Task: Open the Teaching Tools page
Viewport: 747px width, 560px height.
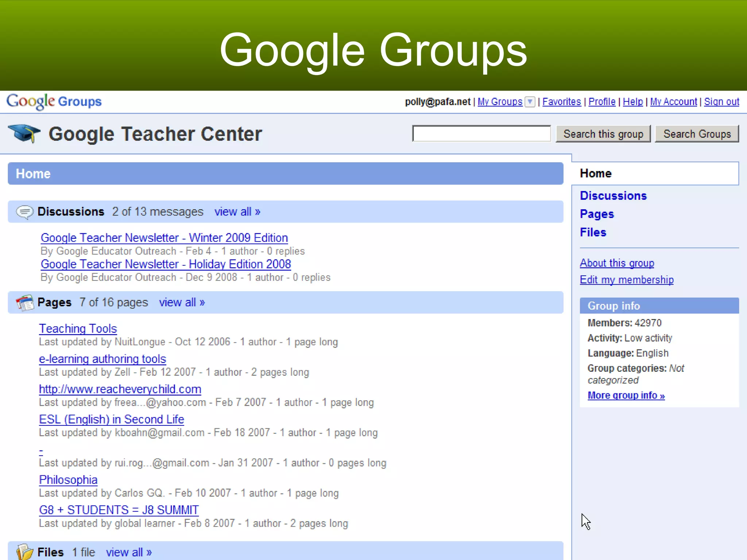Action: [x=78, y=329]
